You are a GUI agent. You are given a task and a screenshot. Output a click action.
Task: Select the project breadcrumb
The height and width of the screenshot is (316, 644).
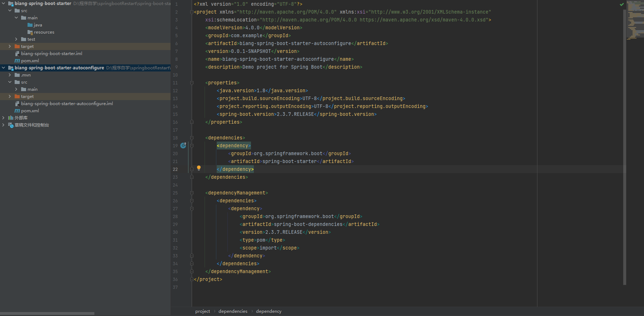[x=202, y=311]
